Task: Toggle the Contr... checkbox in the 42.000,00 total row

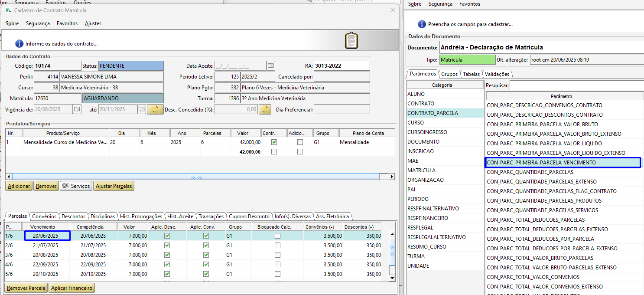Action: (x=274, y=152)
